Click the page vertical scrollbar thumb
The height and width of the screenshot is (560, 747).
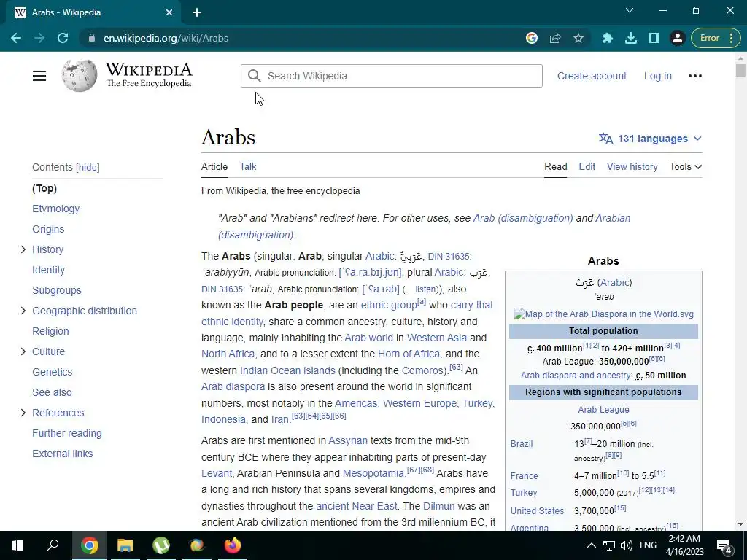pos(740,71)
